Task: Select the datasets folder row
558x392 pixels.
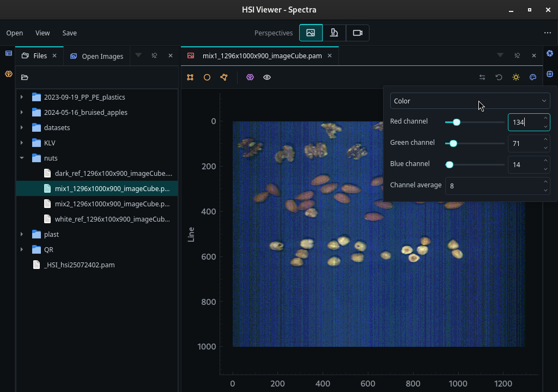Action: [97, 127]
